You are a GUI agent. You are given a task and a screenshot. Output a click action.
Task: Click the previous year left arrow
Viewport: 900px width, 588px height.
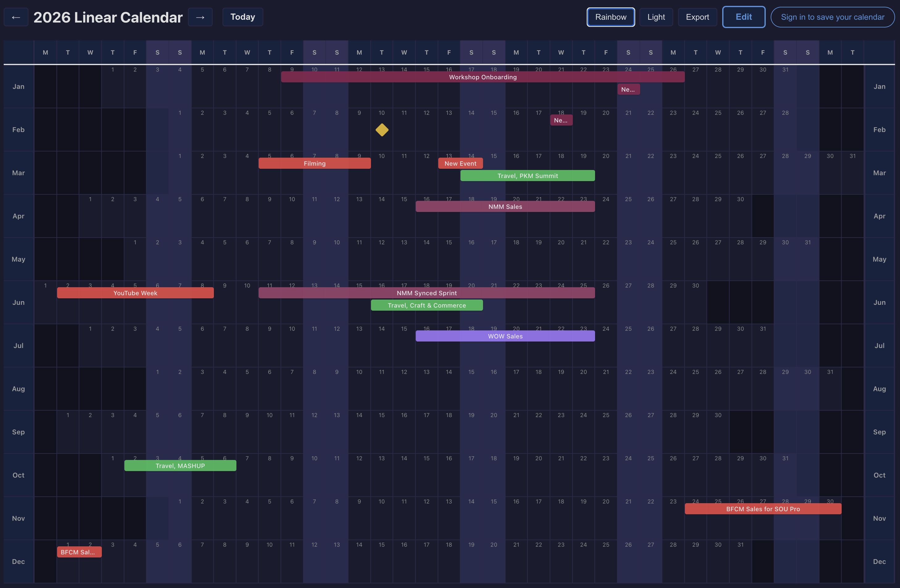click(16, 17)
